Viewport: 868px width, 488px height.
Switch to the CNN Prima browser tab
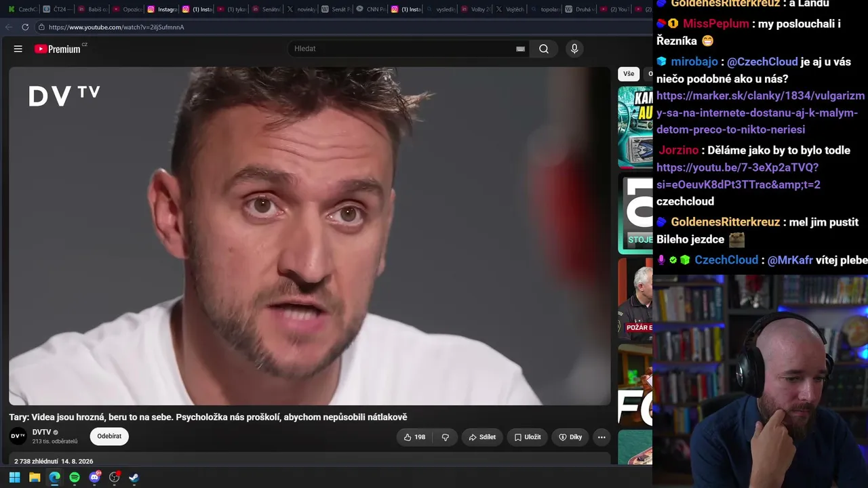(370, 9)
